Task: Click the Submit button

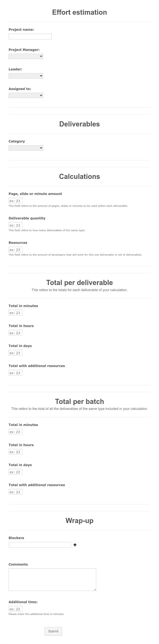Action: click(53, 631)
